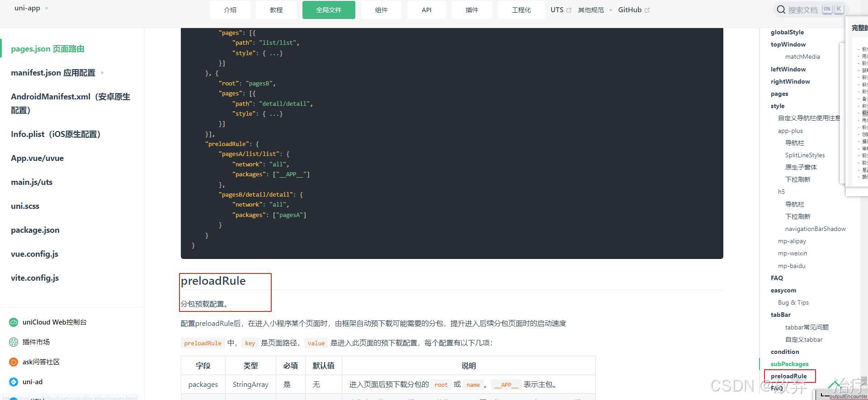
Task: Jump to 原生子窗体 section
Action: coord(801,167)
